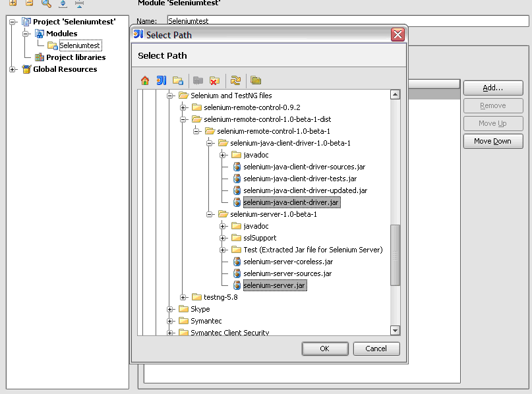This screenshot has height=394, width=532.
Task: Click scroll up arrow in file tree
Action: (396, 95)
